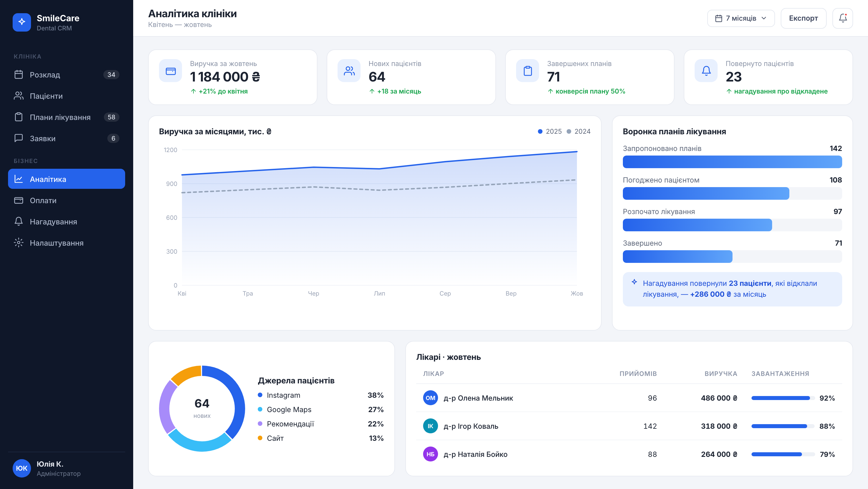Click the Завершено funnel progress bar

pos(732,256)
